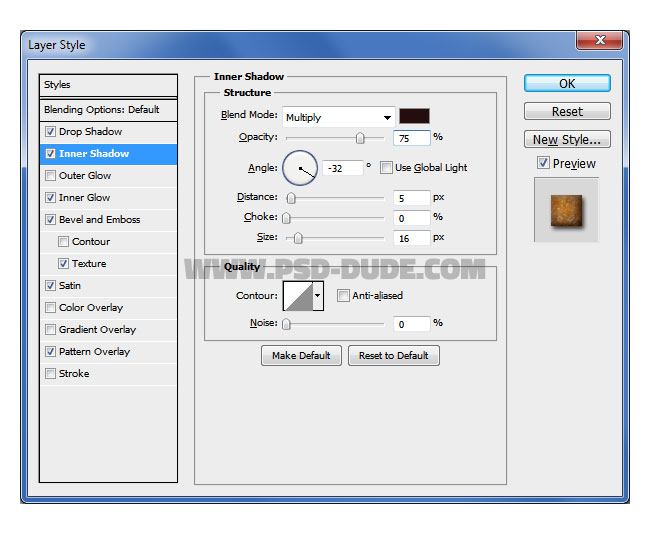Enable the Anti-aliased checkbox

click(343, 295)
